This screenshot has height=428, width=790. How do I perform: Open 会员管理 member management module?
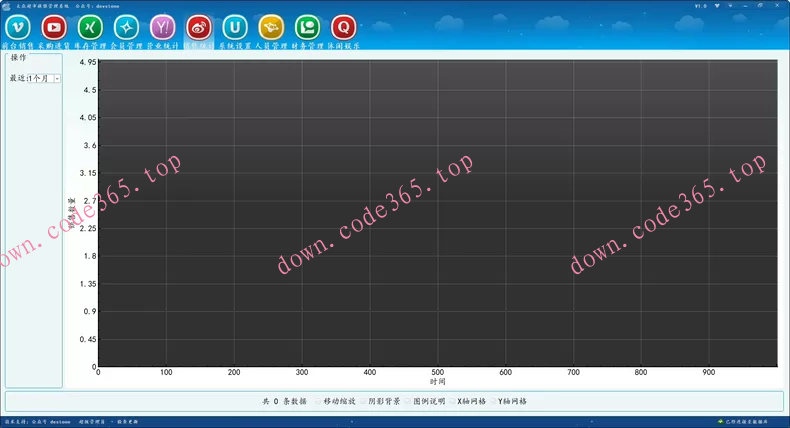[x=127, y=27]
